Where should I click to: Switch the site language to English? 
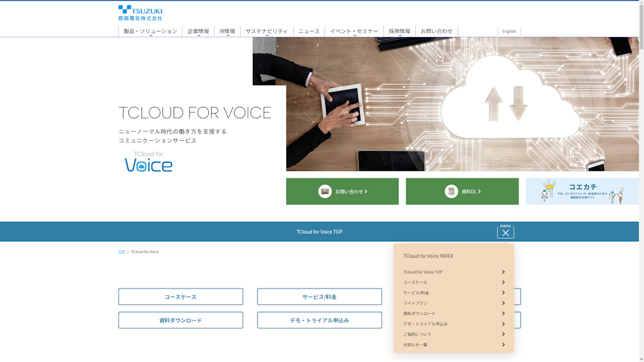[509, 31]
